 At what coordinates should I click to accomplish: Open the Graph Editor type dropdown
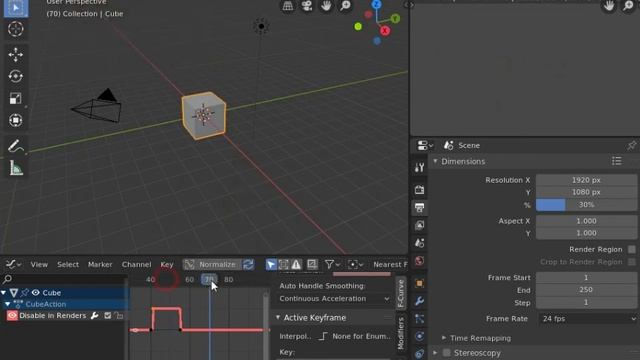[13, 264]
